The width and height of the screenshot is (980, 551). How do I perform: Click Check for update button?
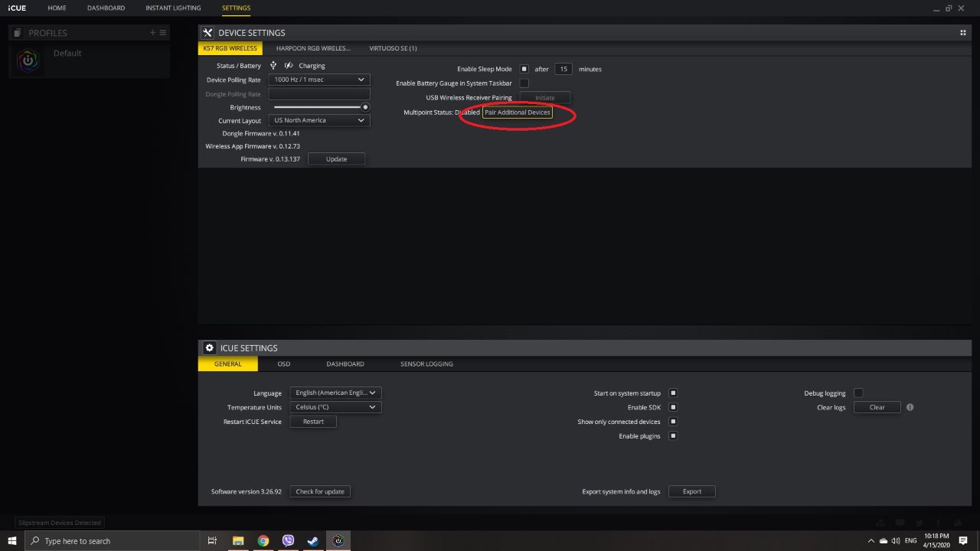tap(320, 491)
